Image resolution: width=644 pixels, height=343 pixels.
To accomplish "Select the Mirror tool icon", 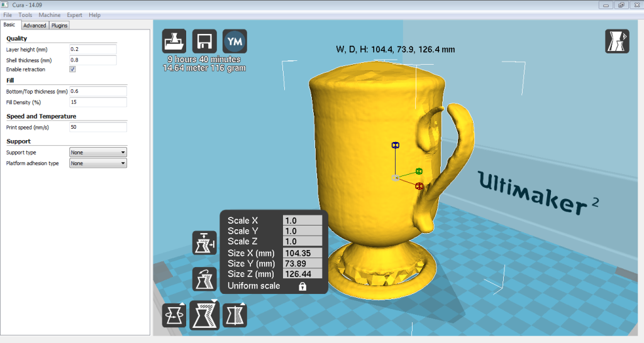I will (235, 315).
